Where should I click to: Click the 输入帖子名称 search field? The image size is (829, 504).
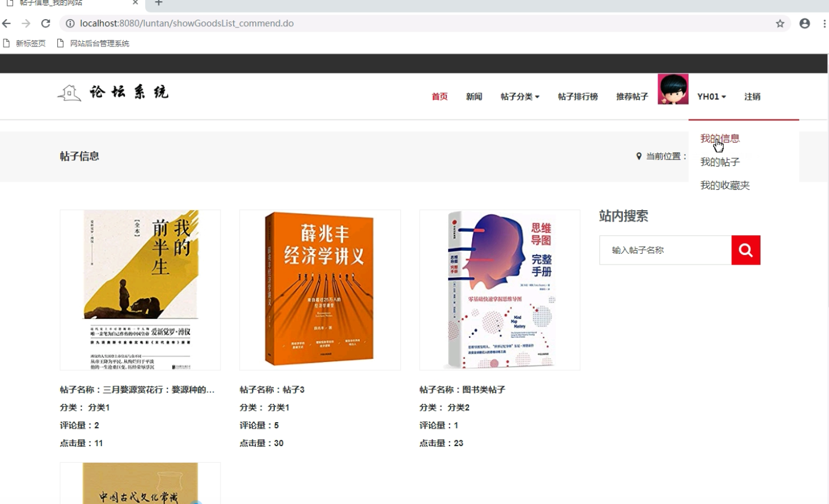665,250
